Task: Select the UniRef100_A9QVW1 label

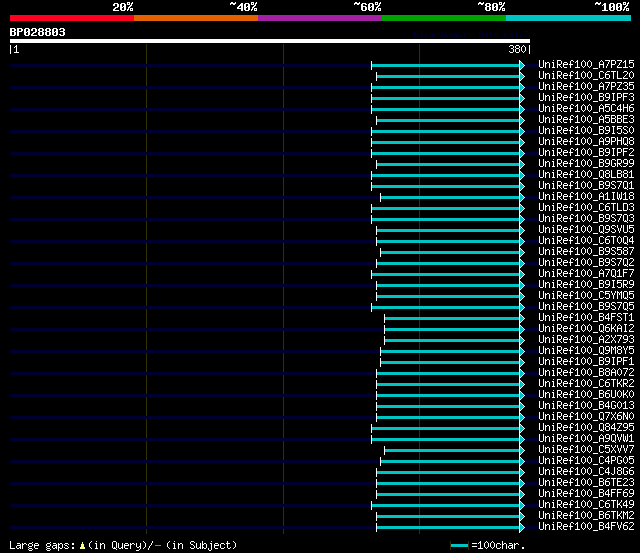Action: (x=586, y=439)
